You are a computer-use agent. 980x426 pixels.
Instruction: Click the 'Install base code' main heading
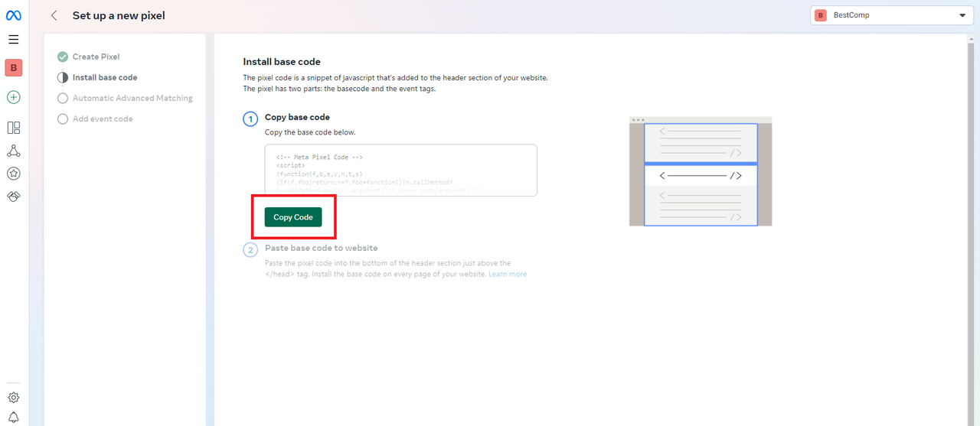(282, 61)
